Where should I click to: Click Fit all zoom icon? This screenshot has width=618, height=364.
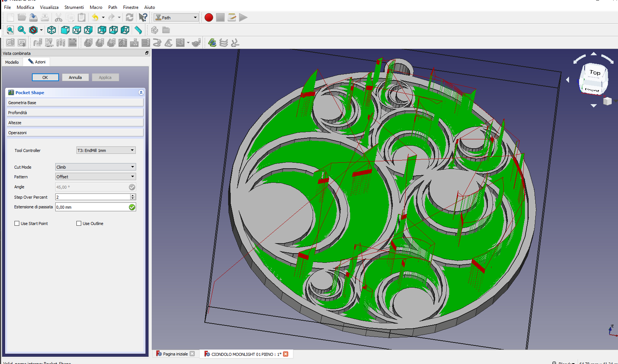click(x=10, y=30)
